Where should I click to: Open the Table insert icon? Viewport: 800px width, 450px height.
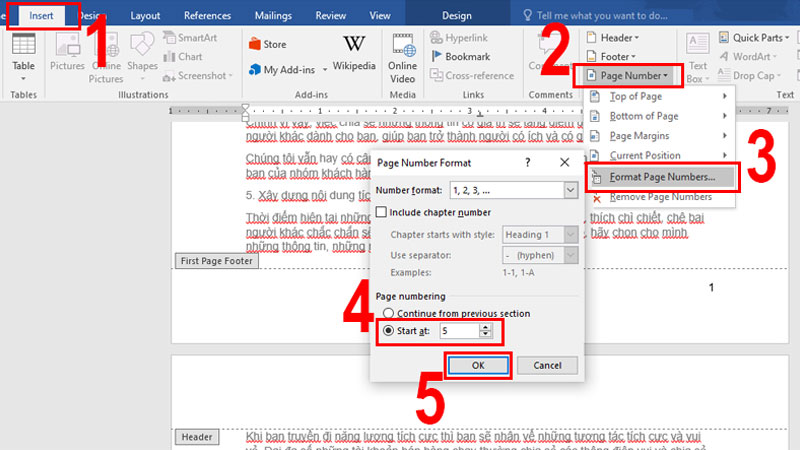click(22, 50)
